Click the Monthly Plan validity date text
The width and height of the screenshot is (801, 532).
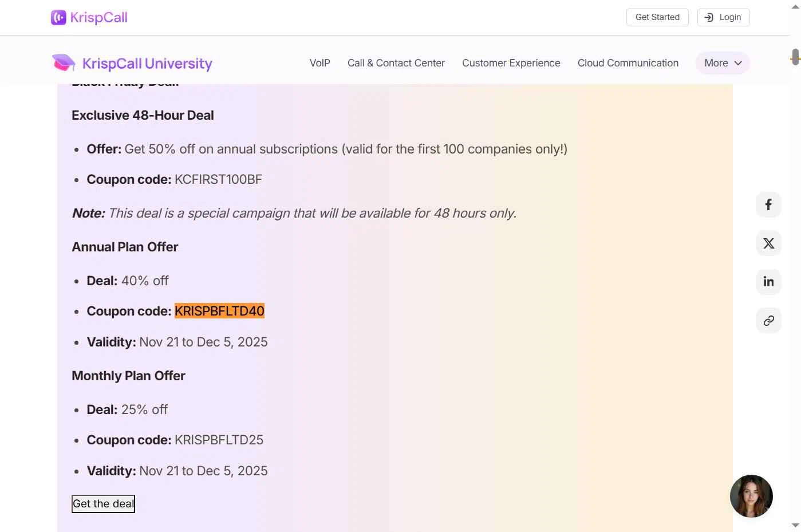(203, 471)
